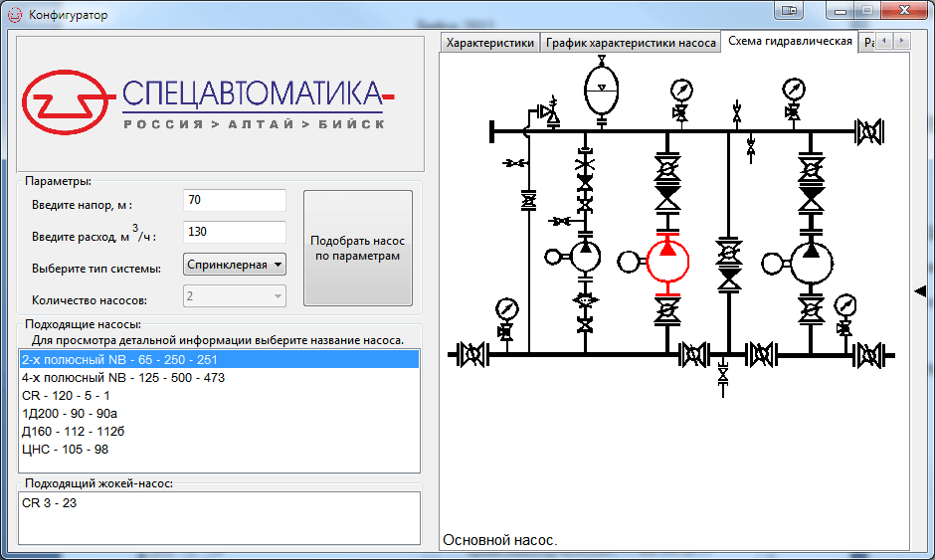
Task: Select pump ЦНС - 105 - 98
Action: 220,449
